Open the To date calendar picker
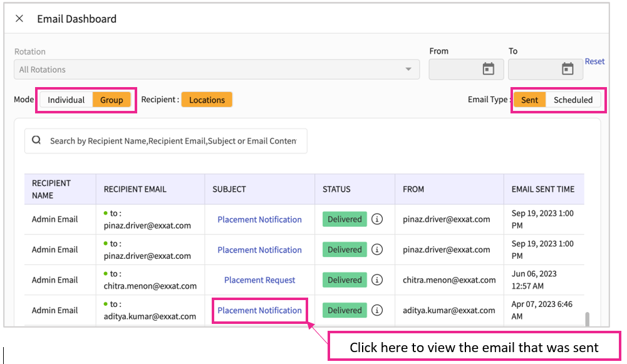 567,70
